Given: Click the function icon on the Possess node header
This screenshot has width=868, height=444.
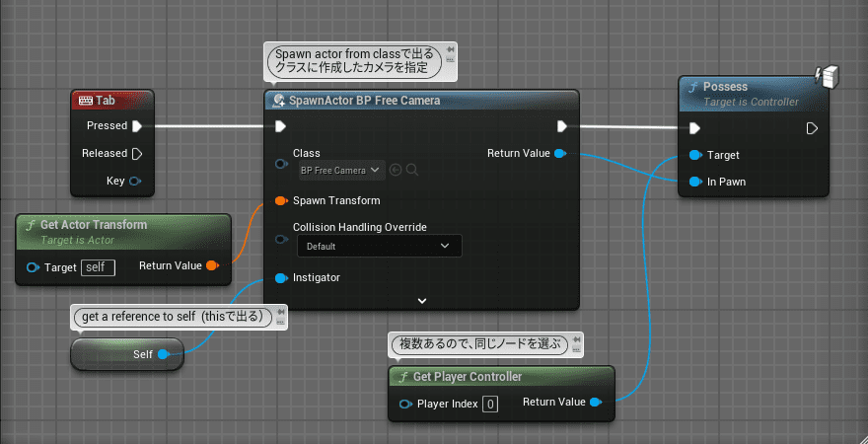Looking at the screenshot, I should tap(691, 87).
